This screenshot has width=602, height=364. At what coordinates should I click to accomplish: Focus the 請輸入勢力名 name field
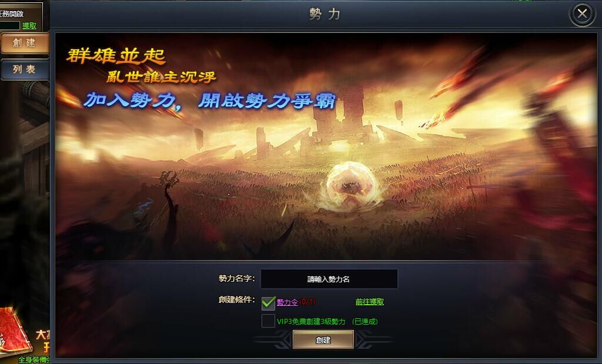click(329, 279)
